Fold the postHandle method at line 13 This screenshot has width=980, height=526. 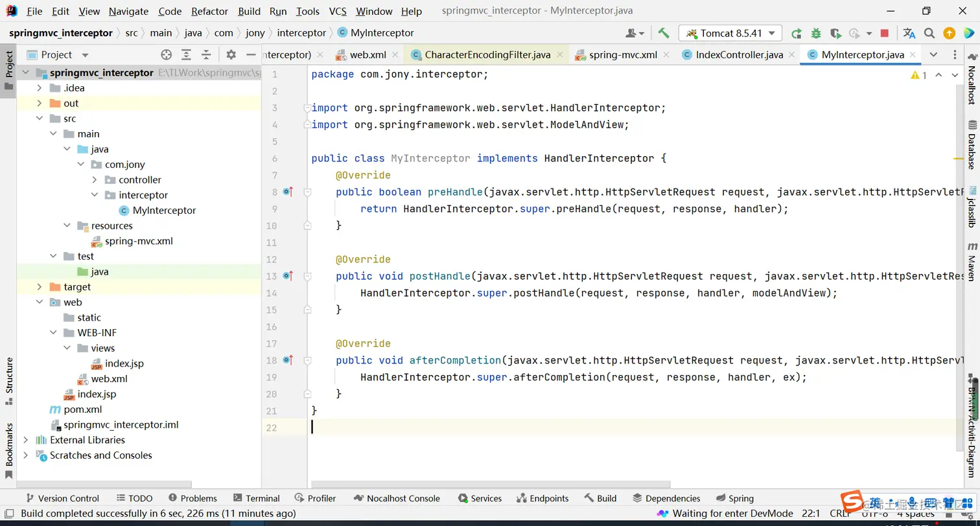308,276
